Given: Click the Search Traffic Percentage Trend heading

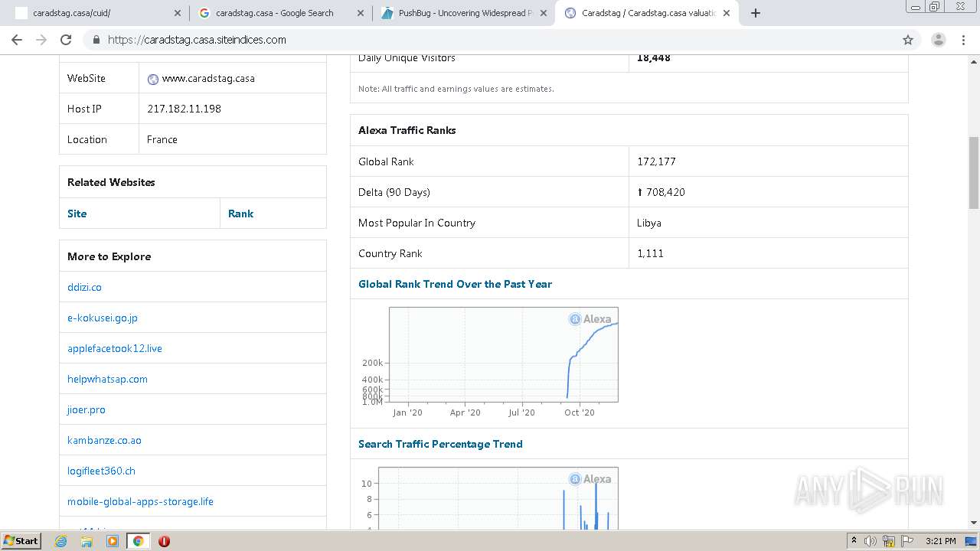Looking at the screenshot, I should tap(440, 444).
